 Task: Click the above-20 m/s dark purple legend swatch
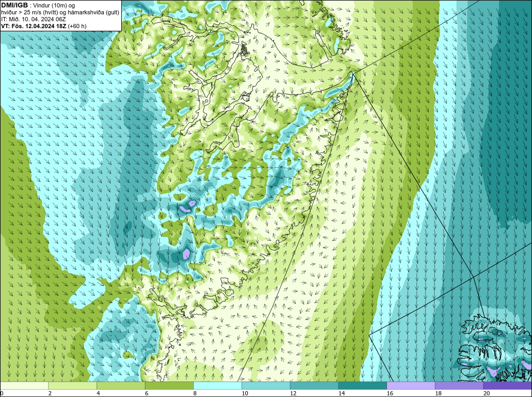(x=508, y=385)
